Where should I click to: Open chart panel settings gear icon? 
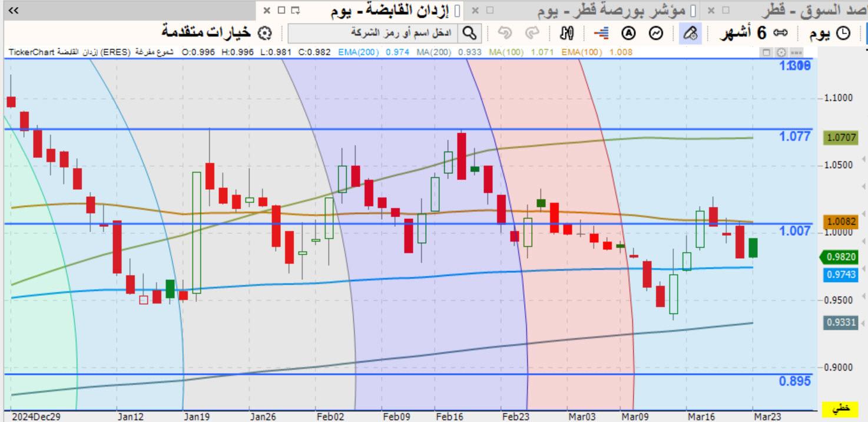click(x=781, y=52)
